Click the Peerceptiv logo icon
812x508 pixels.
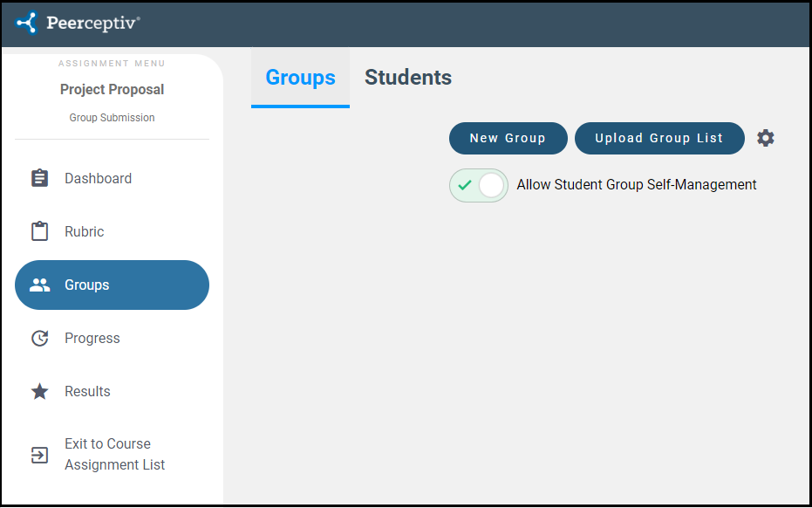27,23
